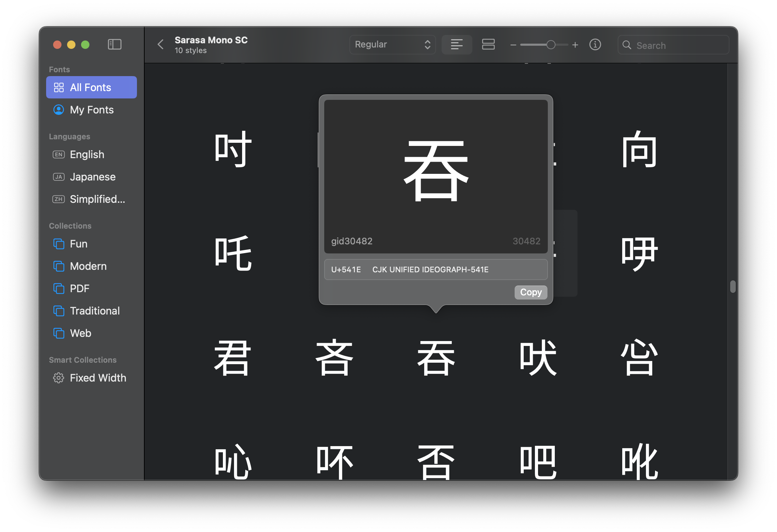Switch to sample text view icon

(457, 44)
